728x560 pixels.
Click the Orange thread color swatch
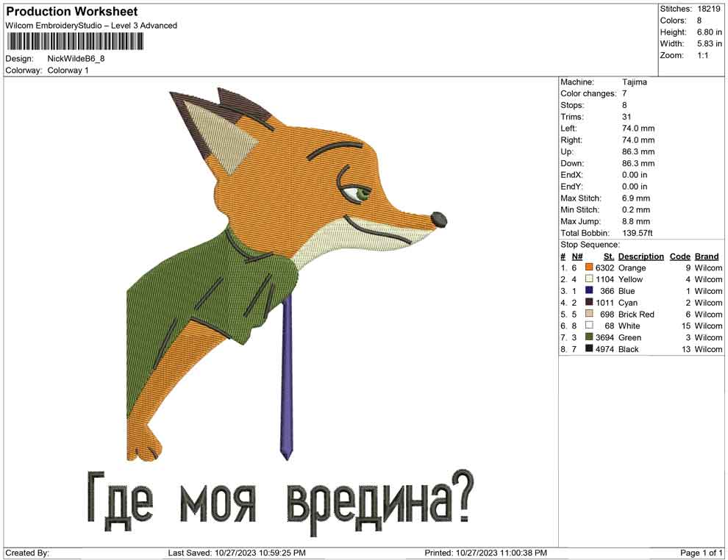(589, 268)
